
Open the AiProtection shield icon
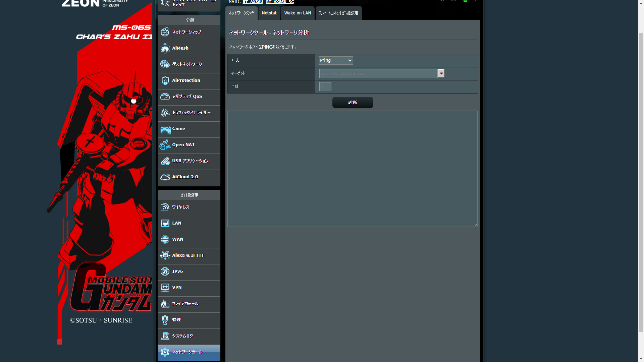click(165, 80)
